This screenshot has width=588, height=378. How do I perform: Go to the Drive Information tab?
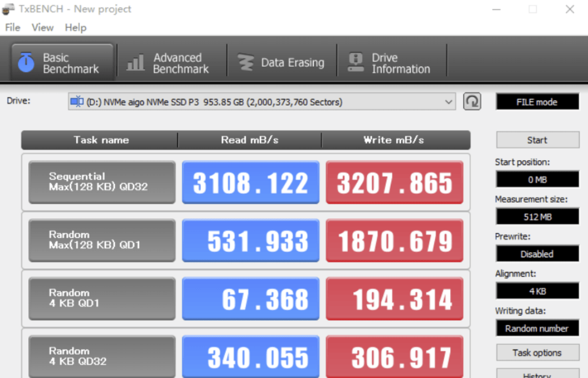point(391,63)
